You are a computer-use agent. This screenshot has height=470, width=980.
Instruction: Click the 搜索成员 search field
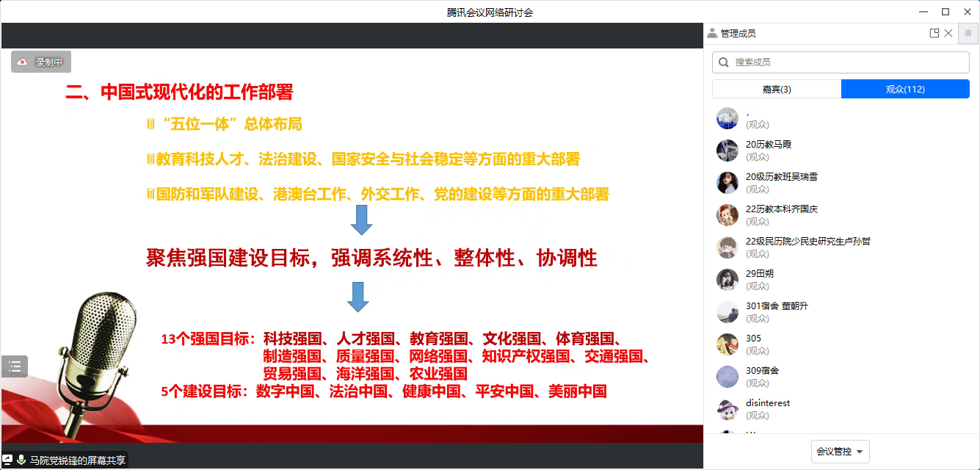[x=844, y=62]
